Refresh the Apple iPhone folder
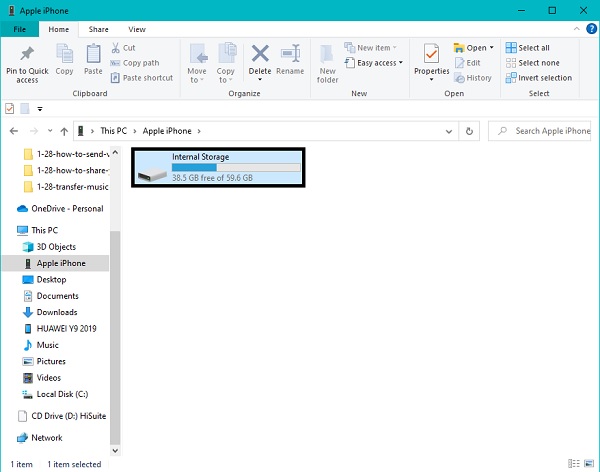 (469, 131)
